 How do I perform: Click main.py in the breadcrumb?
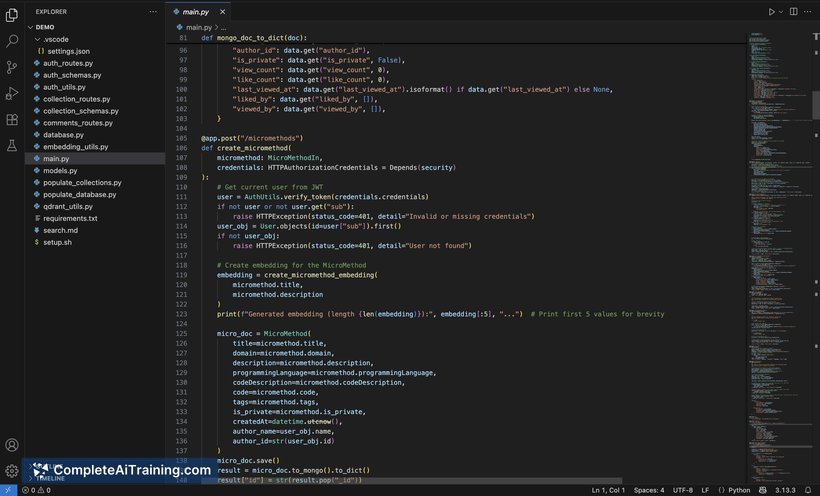coord(199,27)
